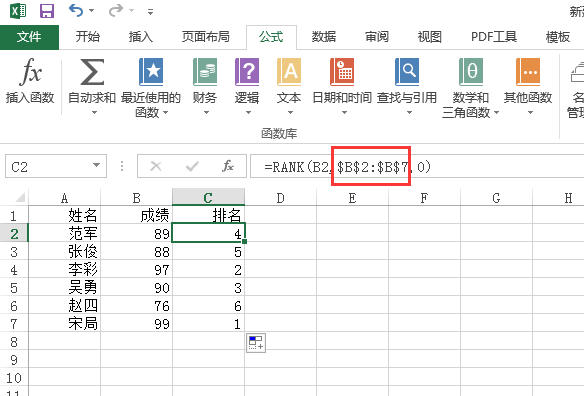Image resolution: width=584 pixels, height=396 pixels.
Task: Click the 自动求和 sigma icon
Action: click(x=92, y=72)
